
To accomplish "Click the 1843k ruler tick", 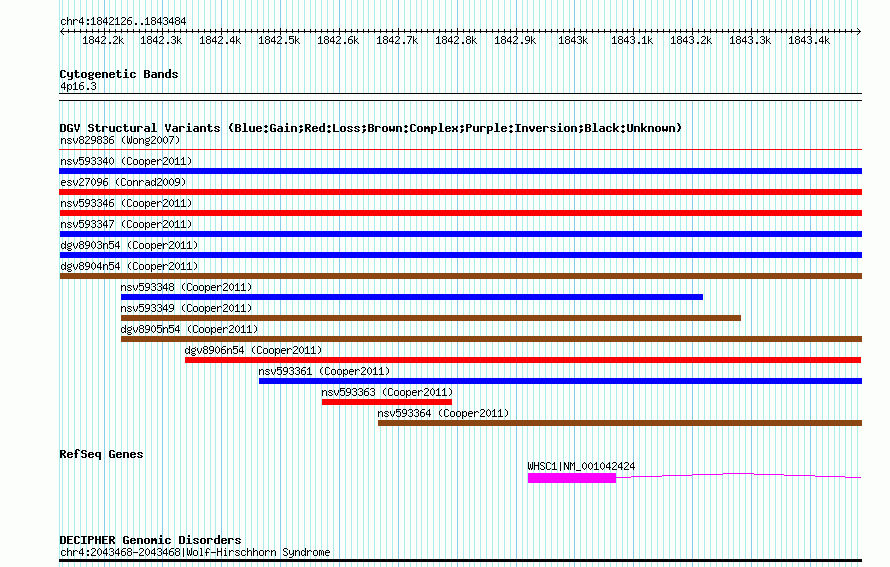I will 573,40.
